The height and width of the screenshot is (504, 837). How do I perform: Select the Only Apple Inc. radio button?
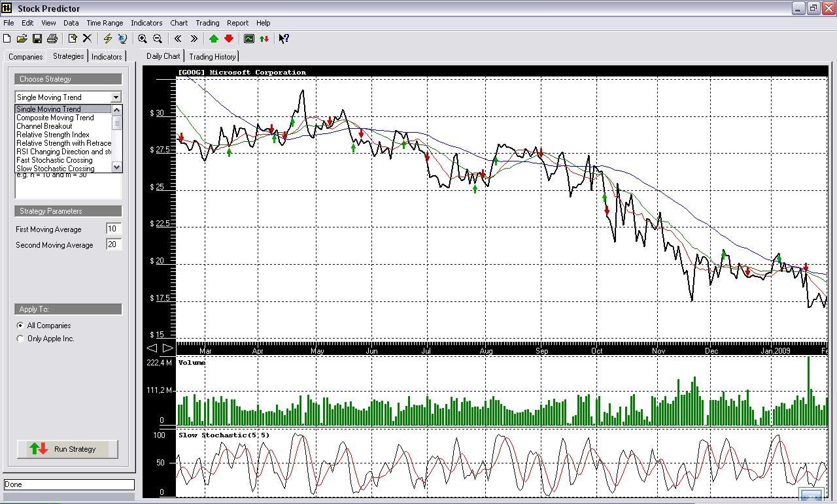(x=20, y=338)
